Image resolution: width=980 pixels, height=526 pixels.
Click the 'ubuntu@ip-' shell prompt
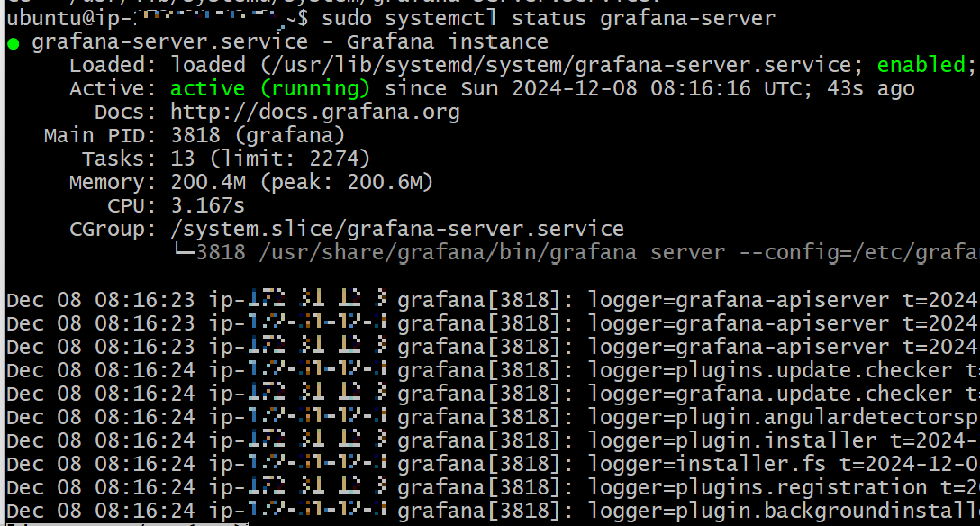click(68, 18)
